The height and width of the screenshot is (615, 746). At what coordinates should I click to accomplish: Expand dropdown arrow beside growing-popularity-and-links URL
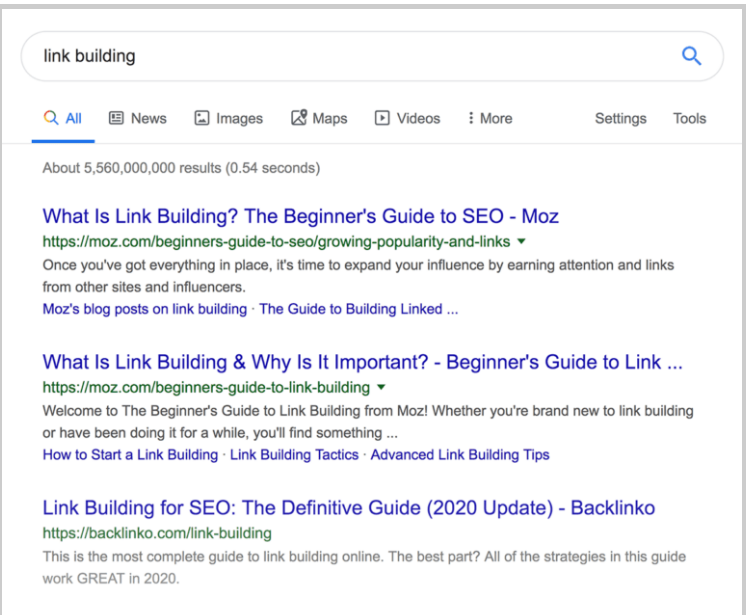click(521, 242)
